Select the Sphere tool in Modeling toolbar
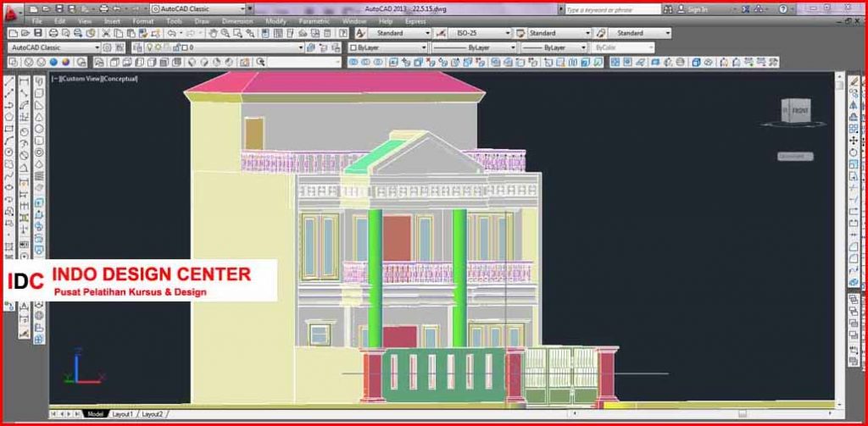Viewport: 868px width, 426px height. 39,129
